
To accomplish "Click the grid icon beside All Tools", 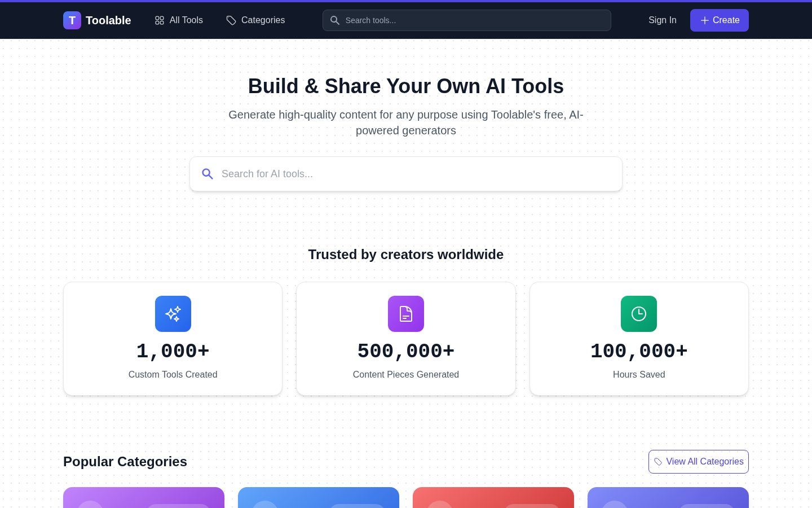I will tap(160, 20).
